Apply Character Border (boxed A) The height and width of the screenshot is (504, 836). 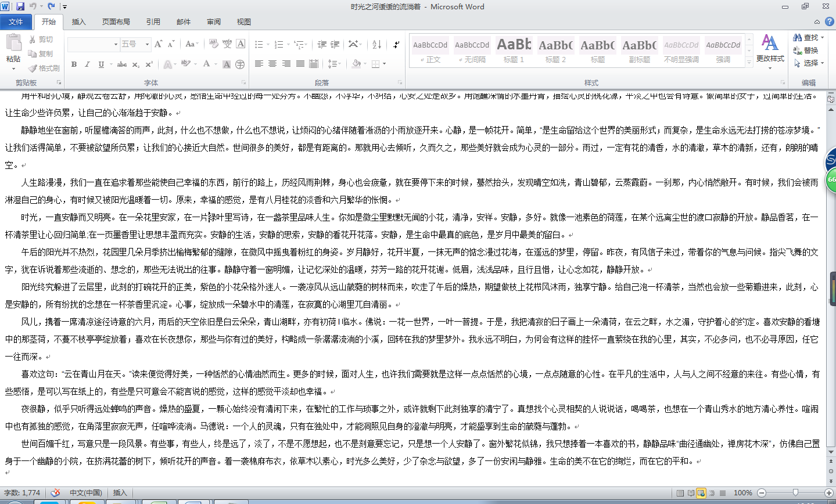[241, 44]
